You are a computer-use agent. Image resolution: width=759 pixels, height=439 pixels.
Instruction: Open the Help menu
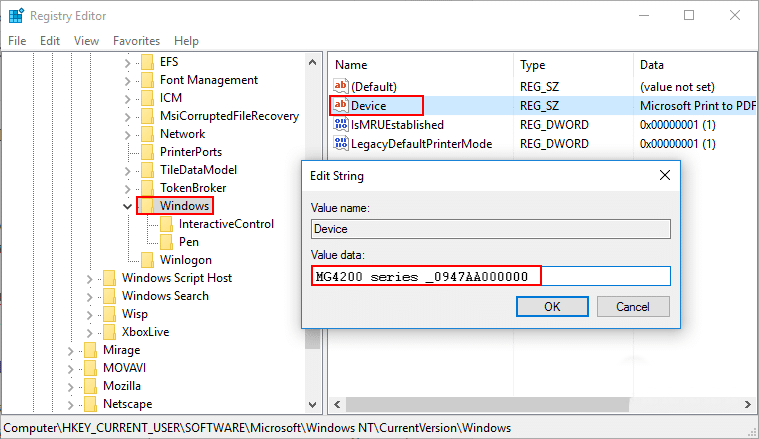[186, 41]
